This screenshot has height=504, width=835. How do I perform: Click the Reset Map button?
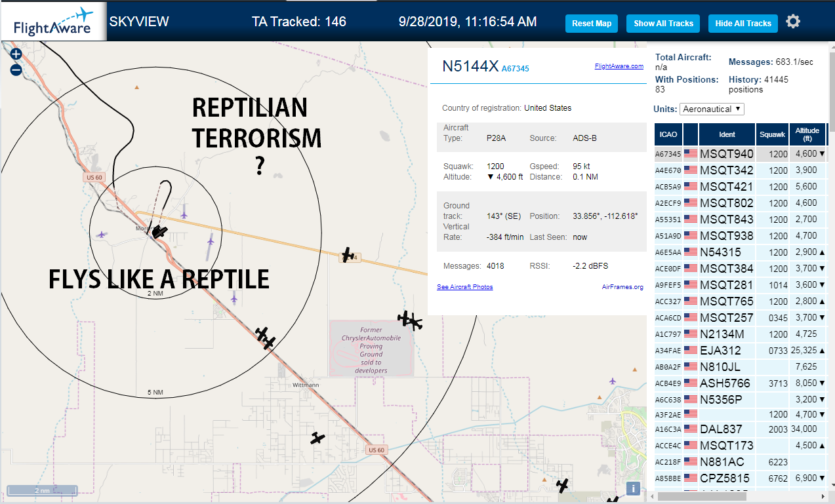click(x=592, y=24)
